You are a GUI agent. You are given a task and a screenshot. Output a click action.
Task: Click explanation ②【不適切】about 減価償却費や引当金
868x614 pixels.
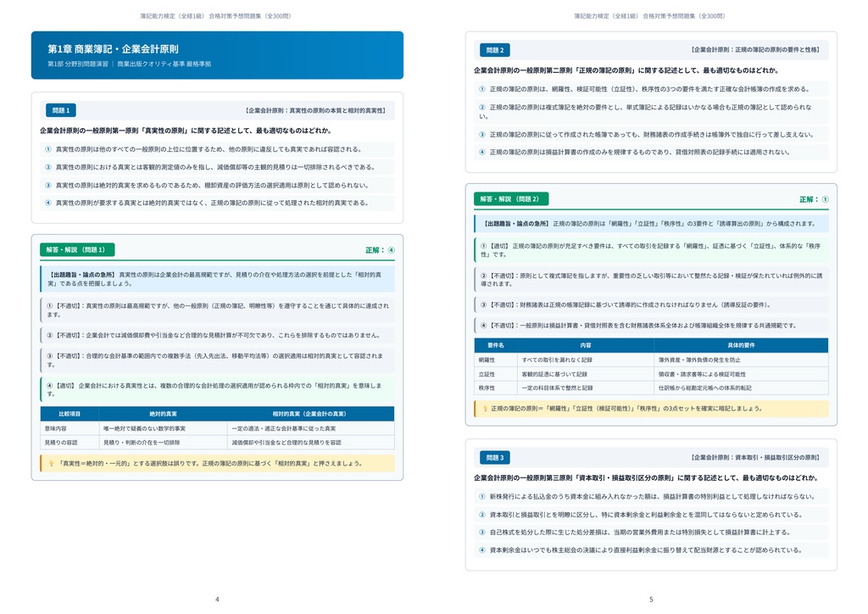tap(217, 336)
